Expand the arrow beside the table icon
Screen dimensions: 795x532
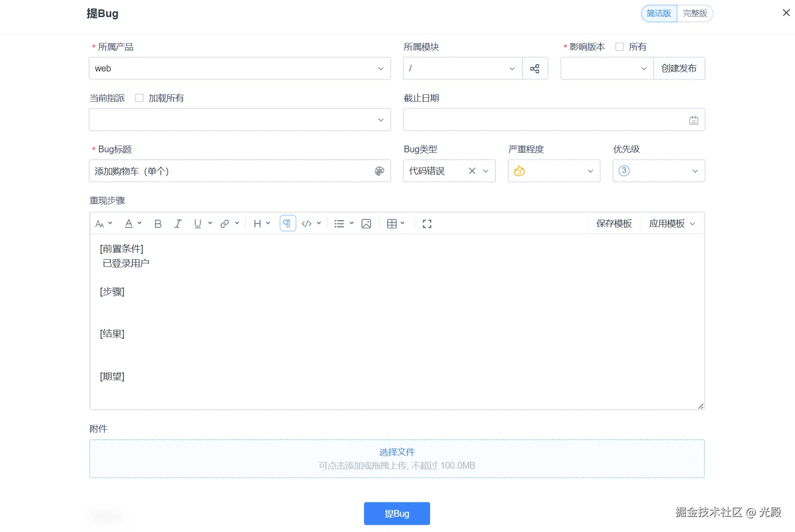click(402, 223)
